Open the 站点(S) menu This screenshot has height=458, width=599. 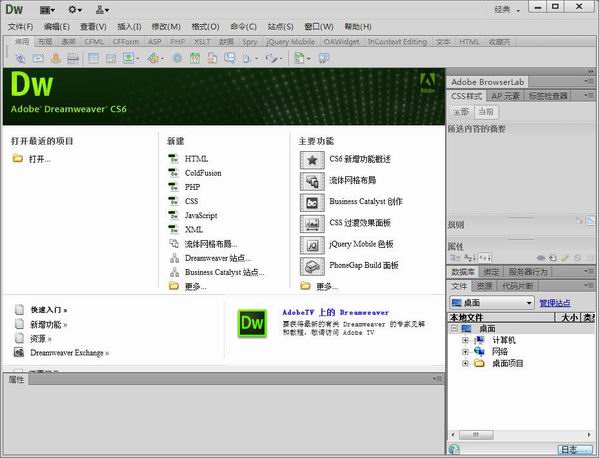pyautogui.click(x=280, y=26)
